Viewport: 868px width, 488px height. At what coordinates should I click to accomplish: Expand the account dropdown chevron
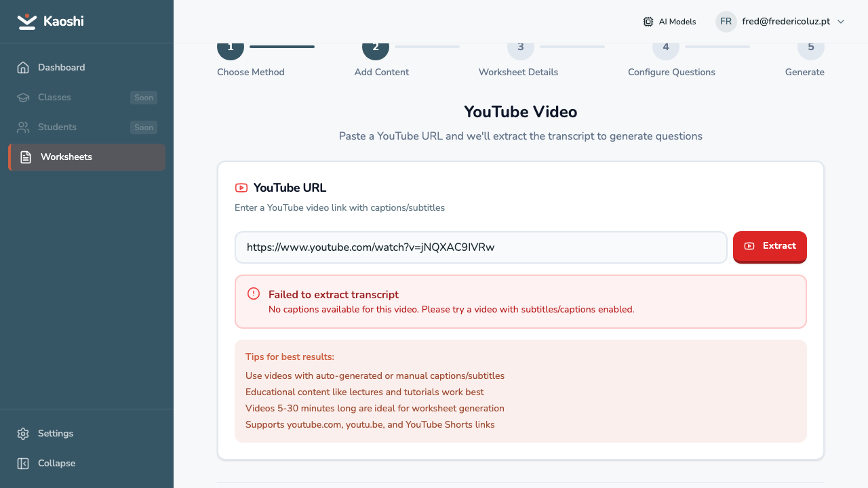[841, 22]
